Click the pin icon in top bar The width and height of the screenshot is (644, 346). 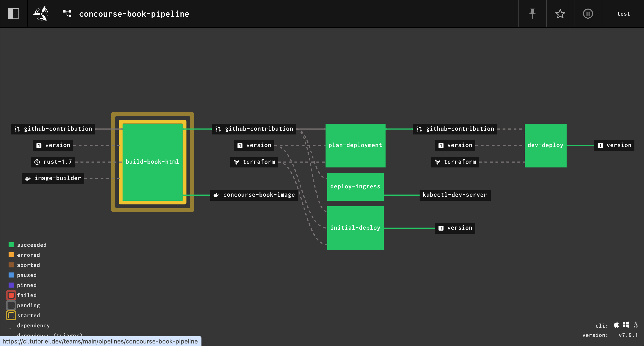point(532,14)
